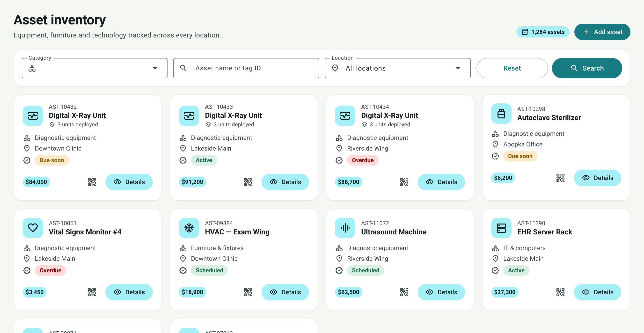This screenshot has width=644, height=333.
Task: Click the X-ray monitor icon for AST-10433
Action: tap(189, 116)
